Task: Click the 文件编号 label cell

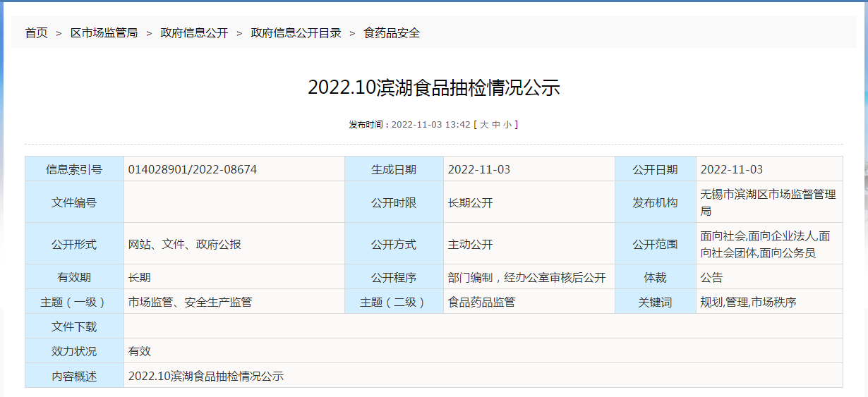Action: [x=74, y=202]
